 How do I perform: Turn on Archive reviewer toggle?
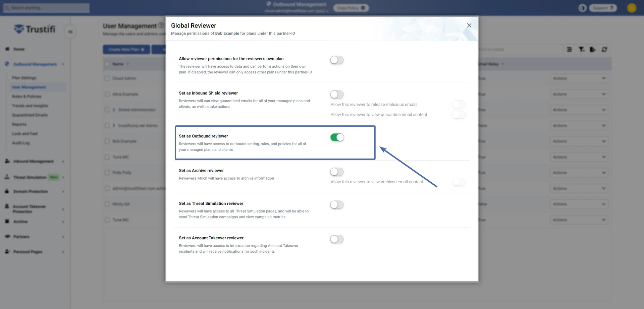337,172
